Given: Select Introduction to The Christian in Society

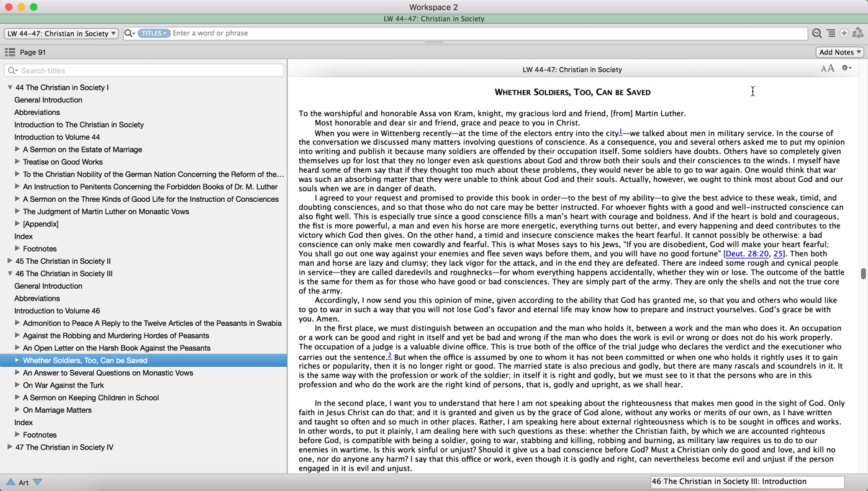Looking at the screenshot, I should (79, 125).
